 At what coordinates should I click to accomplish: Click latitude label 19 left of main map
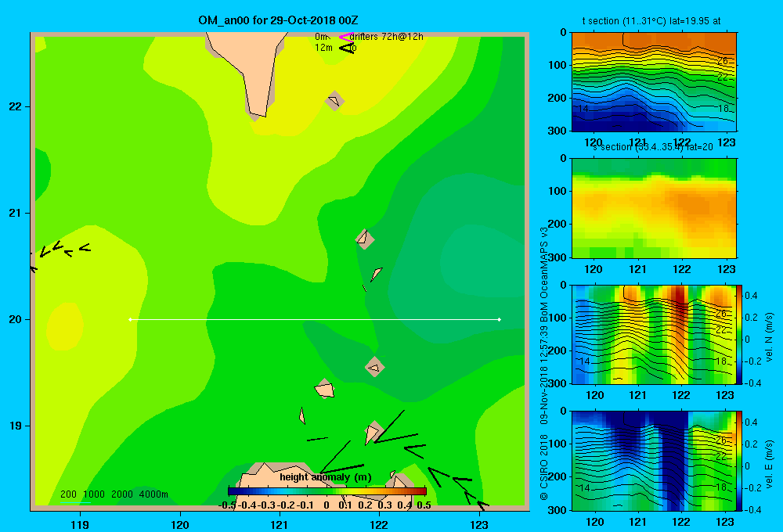tap(16, 426)
